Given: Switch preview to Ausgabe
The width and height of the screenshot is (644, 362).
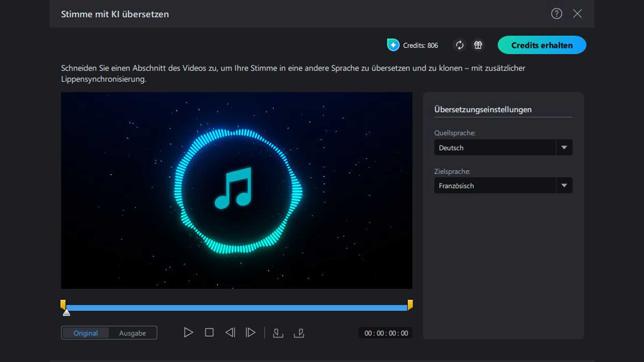Looking at the screenshot, I should [132, 333].
